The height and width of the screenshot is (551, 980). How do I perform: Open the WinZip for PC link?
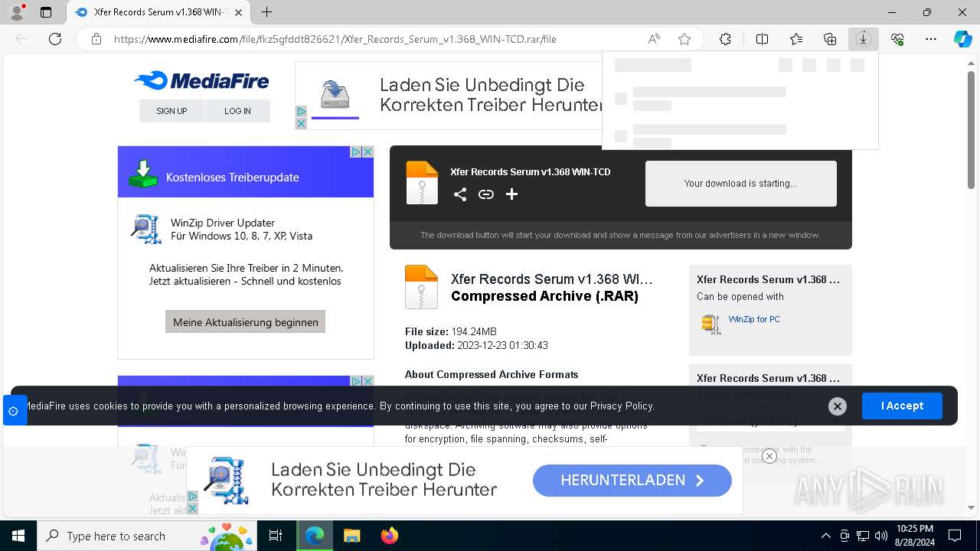(754, 319)
